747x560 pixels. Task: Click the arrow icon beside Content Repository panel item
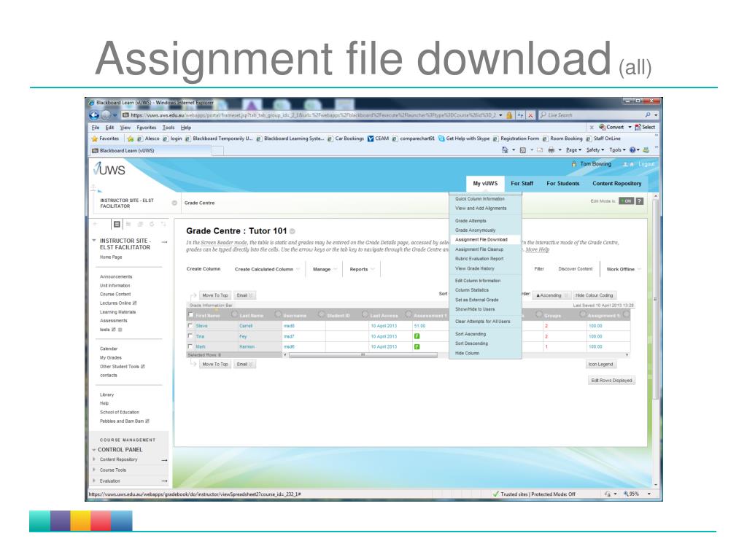(164, 460)
